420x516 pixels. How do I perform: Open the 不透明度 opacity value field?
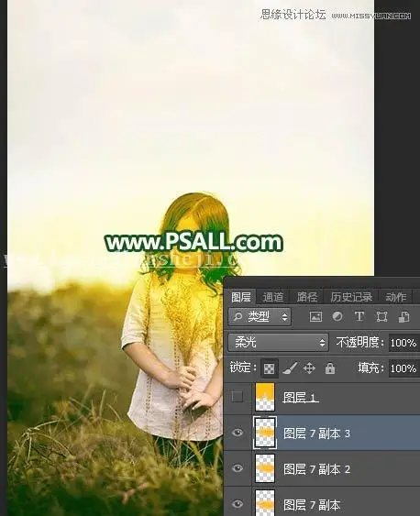pyautogui.click(x=403, y=343)
